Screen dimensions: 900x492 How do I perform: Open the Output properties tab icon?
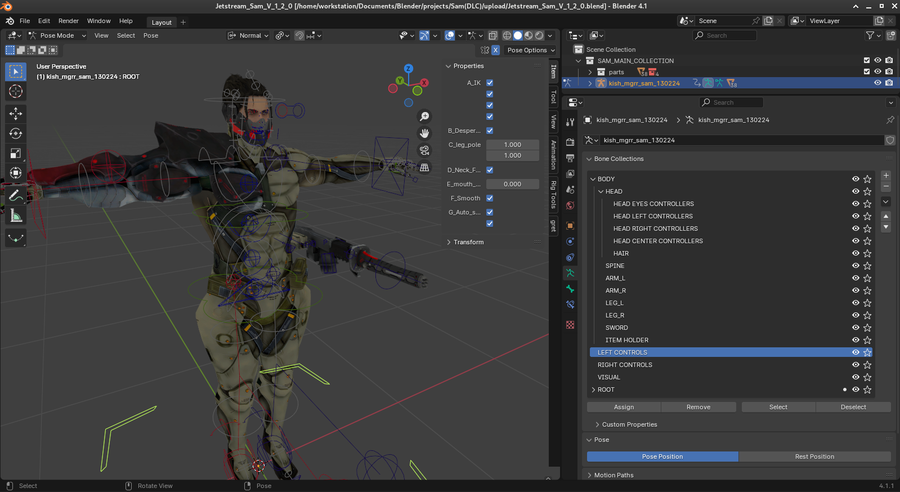[570, 158]
